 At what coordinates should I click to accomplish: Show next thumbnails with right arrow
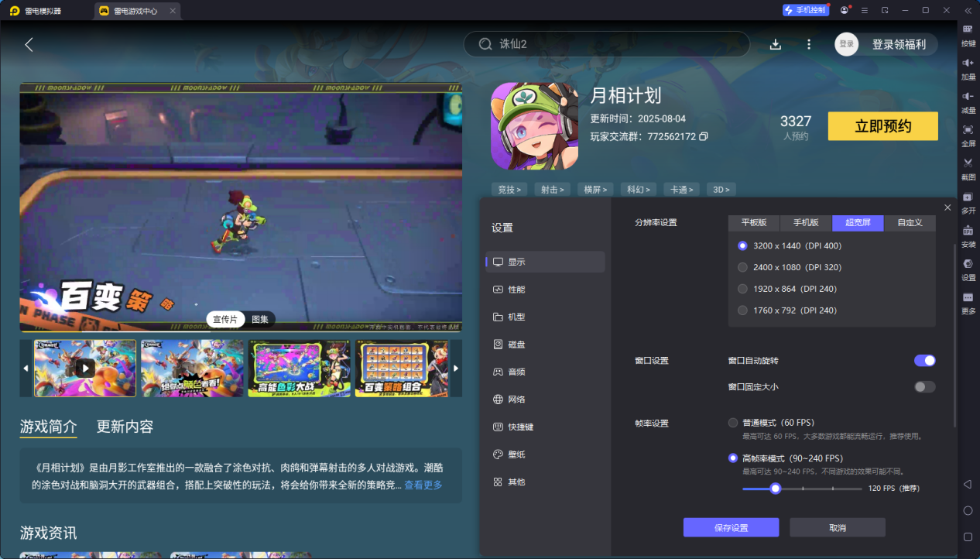(456, 369)
